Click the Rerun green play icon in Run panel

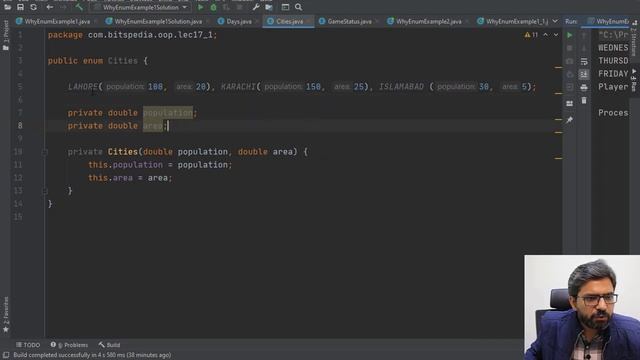pyautogui.click(x=570, y=36)
